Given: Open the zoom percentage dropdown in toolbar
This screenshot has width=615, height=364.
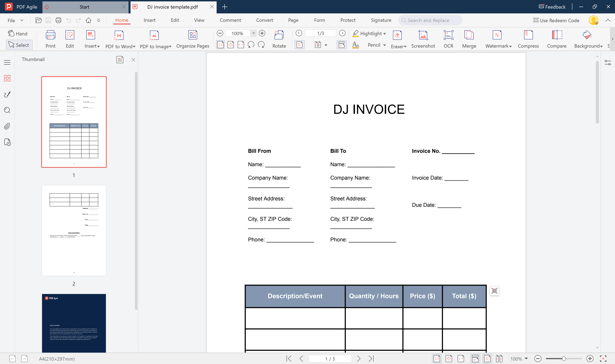Looking at the screenshot, I should click(253, 33).
